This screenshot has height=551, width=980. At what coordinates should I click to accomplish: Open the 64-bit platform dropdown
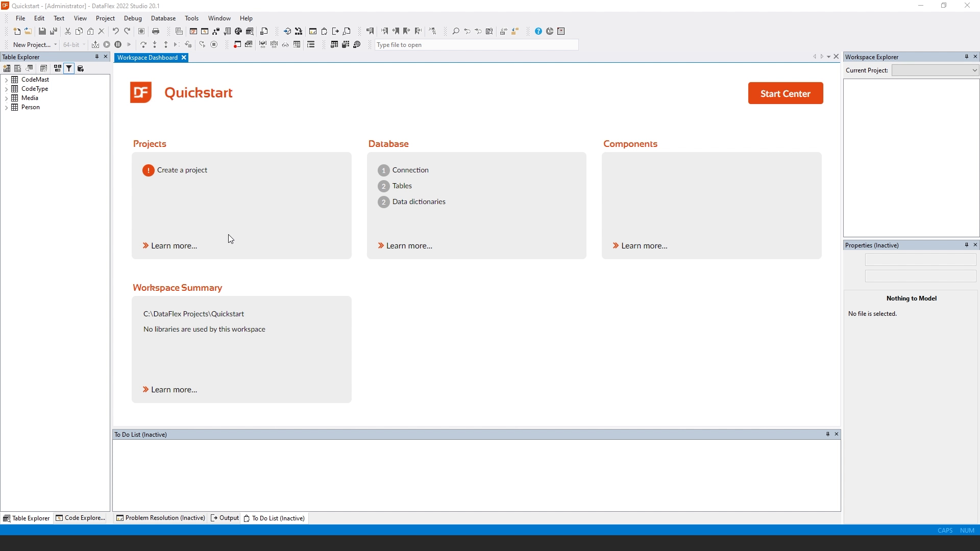[x=84, y=44]
